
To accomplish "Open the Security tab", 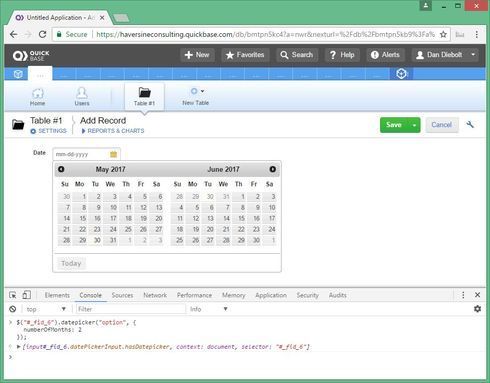I will [x=308, y=295].
